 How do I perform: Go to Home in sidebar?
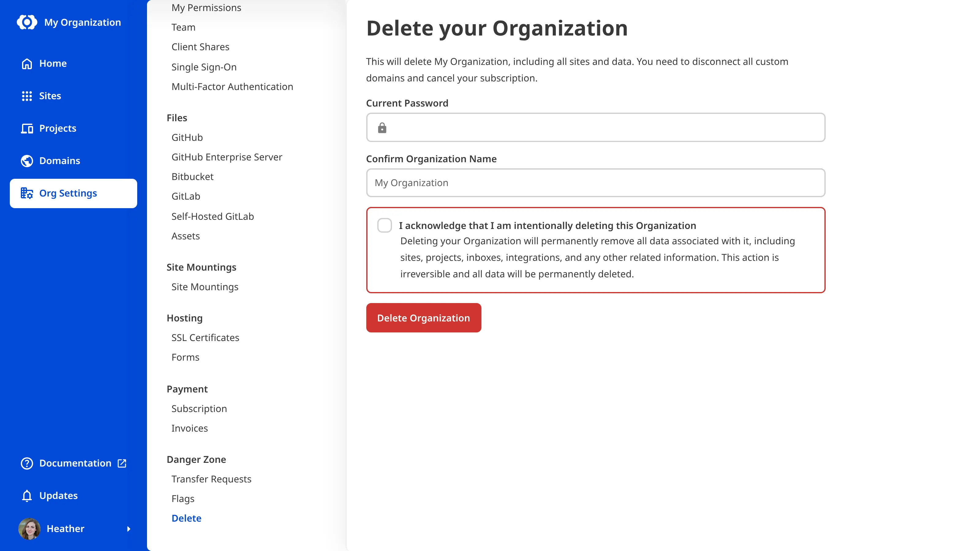pyautogui.click(x=73, y=63)
